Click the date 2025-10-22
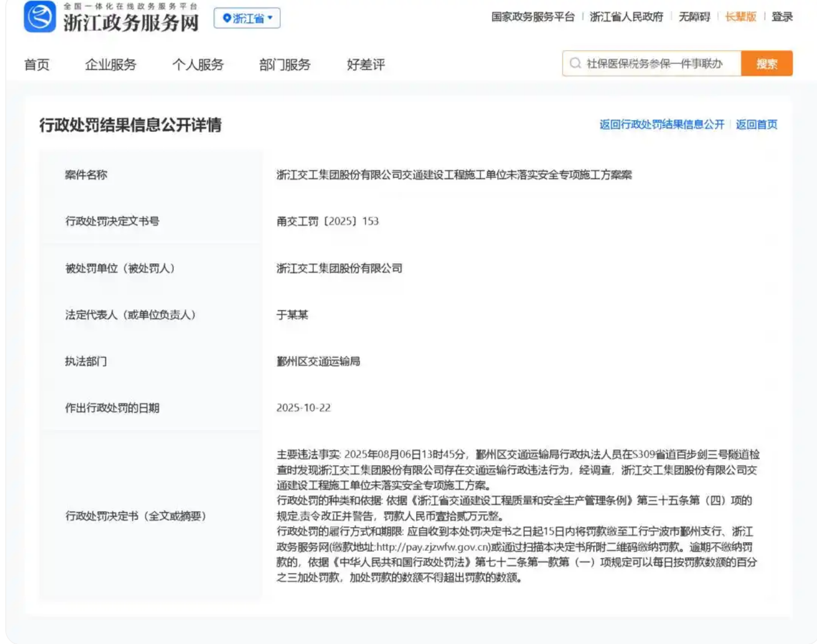The image size is (817, 644). tap(303, 408)
